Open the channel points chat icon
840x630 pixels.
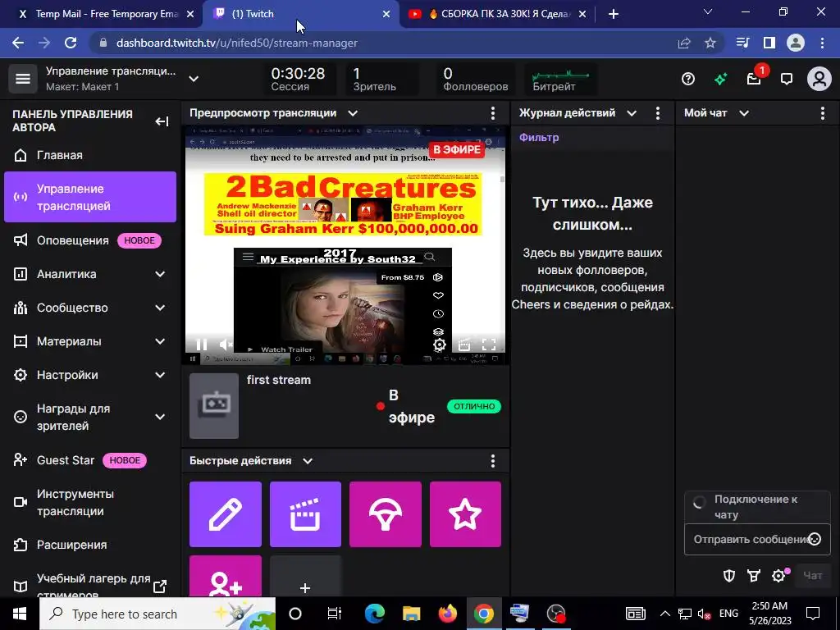tap(754, 576)
